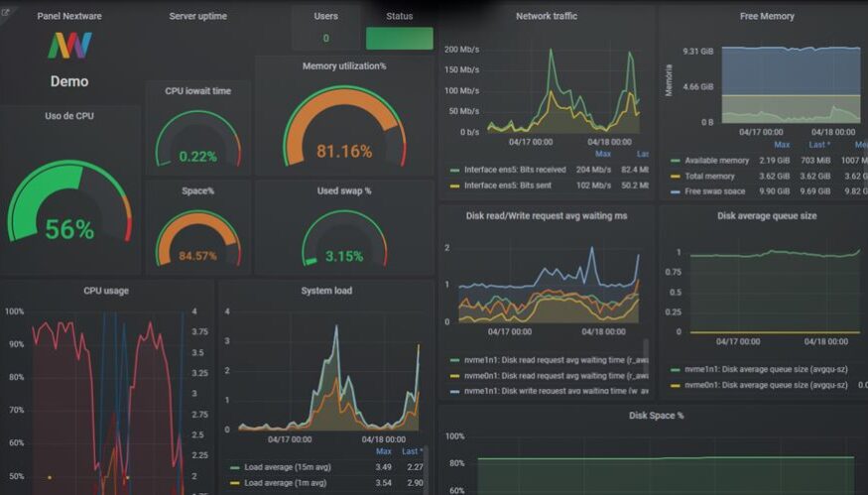Toggle the Available memory legend series
Viewport: 868px width, 495px height.
click(709, 161)
